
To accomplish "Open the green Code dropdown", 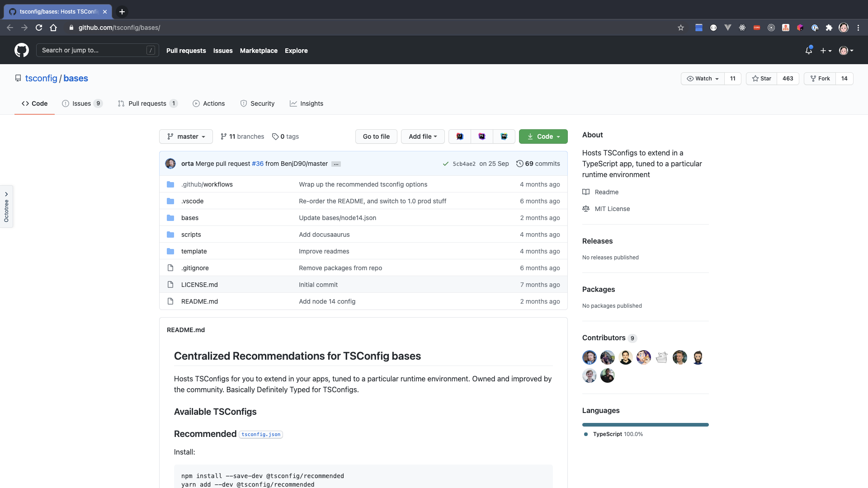I will click(543, 136).
